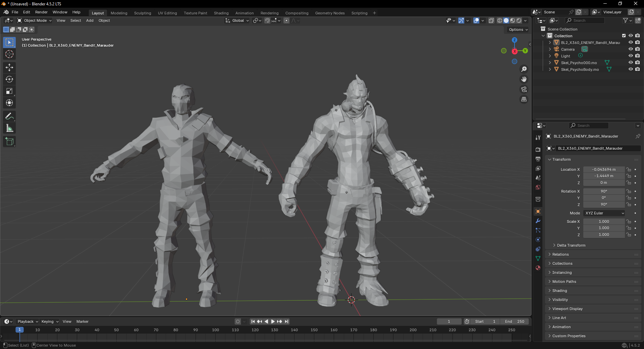
Task: Click the Z axis on navigation gizmo
Action: (515, 40)
